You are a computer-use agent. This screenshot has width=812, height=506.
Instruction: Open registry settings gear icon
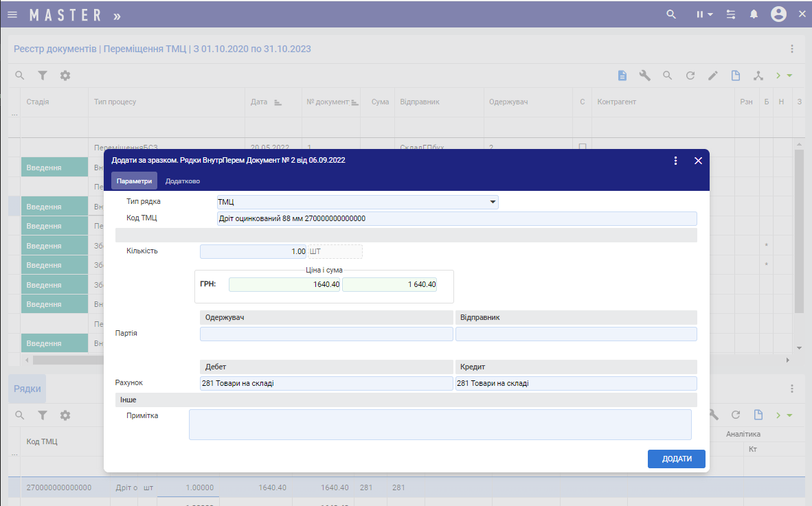[x=65, y=76]
